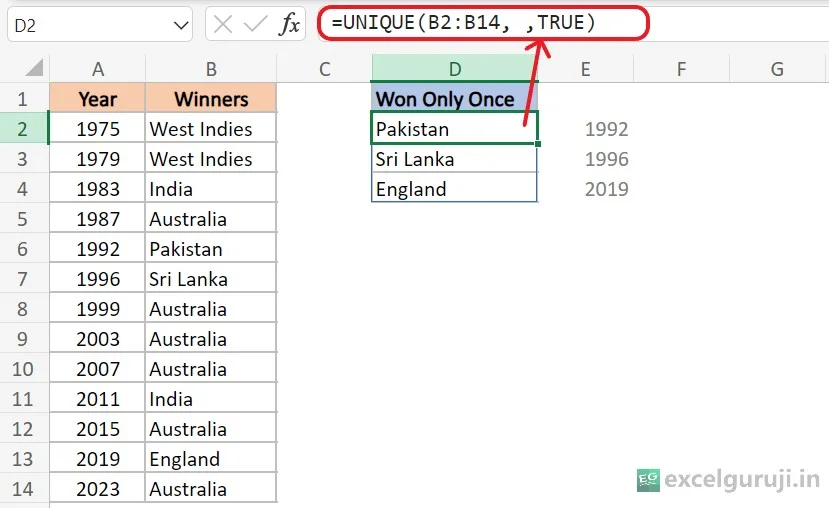This screenshot has height=508, width=829.
Task: Select Pakistan in column B
Action: [x=211, y=249]
